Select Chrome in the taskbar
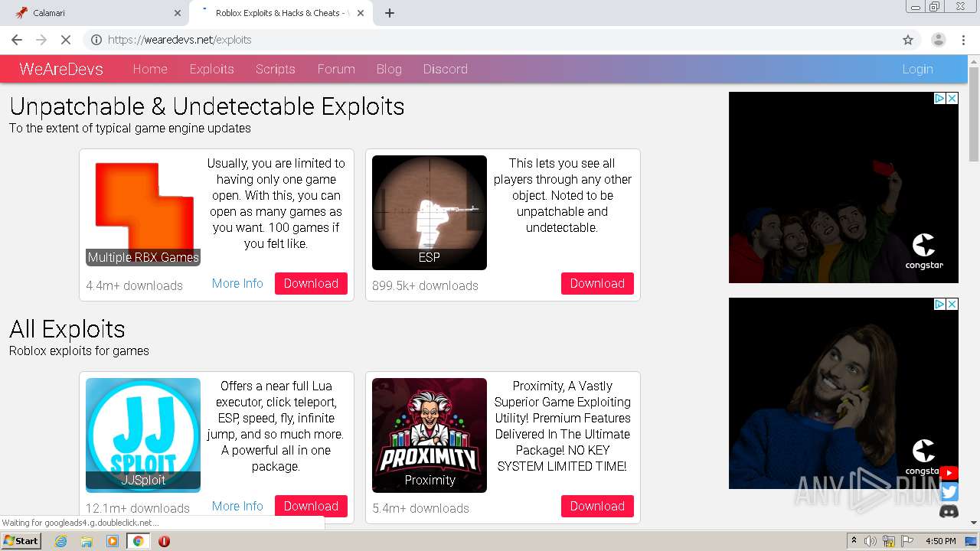 [138, 541]
